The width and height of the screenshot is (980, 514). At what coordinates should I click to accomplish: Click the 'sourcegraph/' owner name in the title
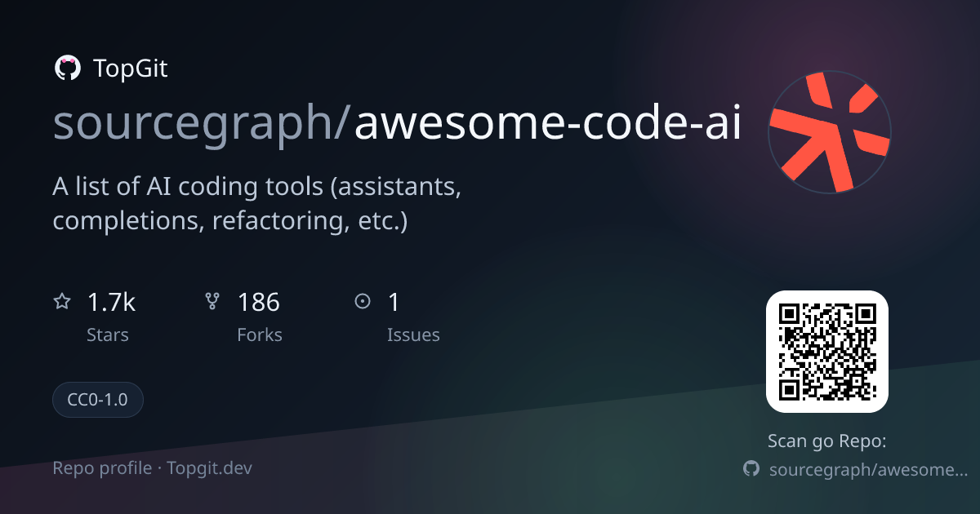click(203, 124)
